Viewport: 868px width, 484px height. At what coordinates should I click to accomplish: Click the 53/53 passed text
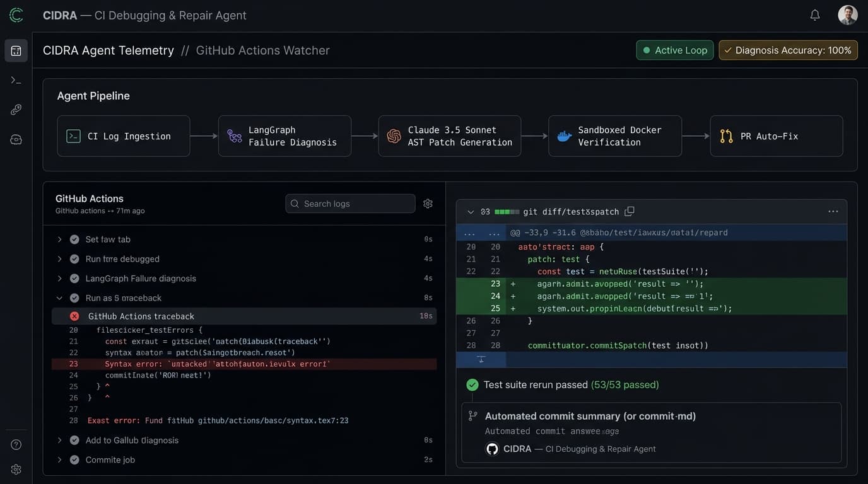coord(625,384)
